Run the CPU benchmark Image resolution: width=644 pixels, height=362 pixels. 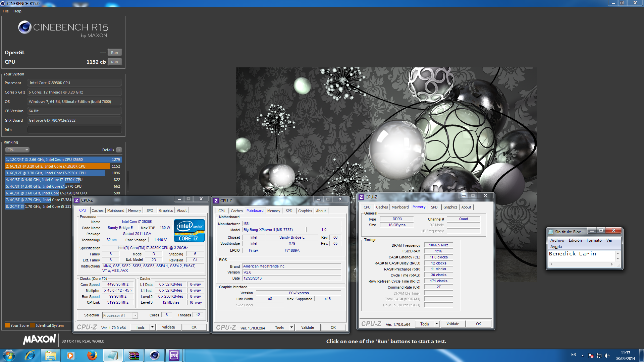coord(114,62)
